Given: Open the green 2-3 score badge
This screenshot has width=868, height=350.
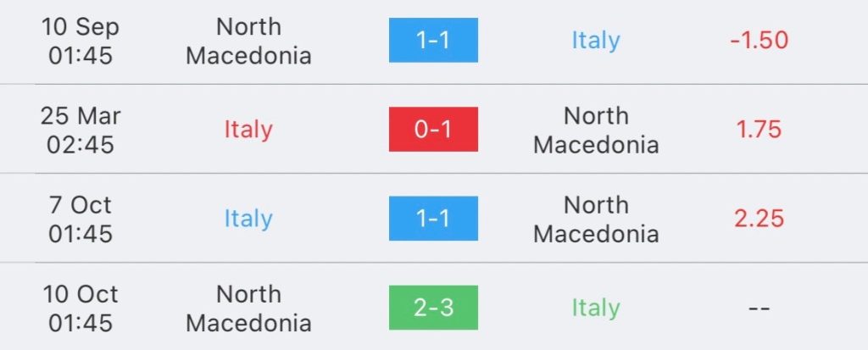Looking at the screenshot, I should pyautogui.click(x=433, y=308).
